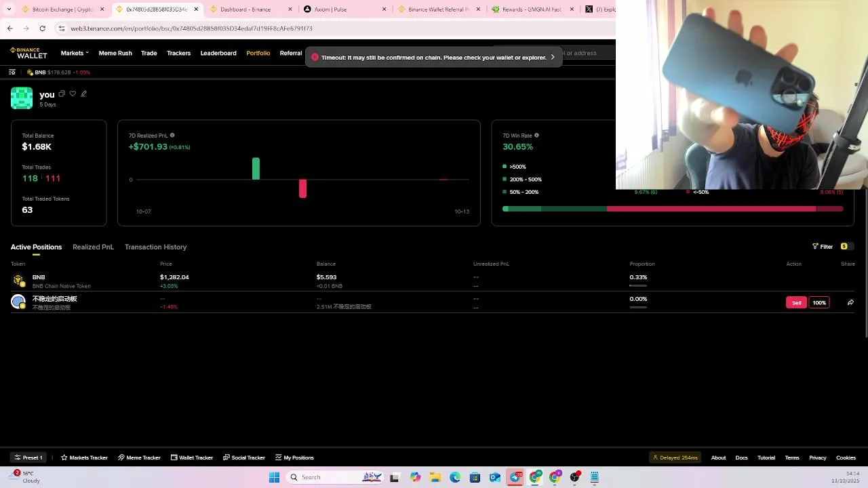868x488 pixels.
Task: Close the Axiom | Pulse browser tab
Action: coord(384,9)
